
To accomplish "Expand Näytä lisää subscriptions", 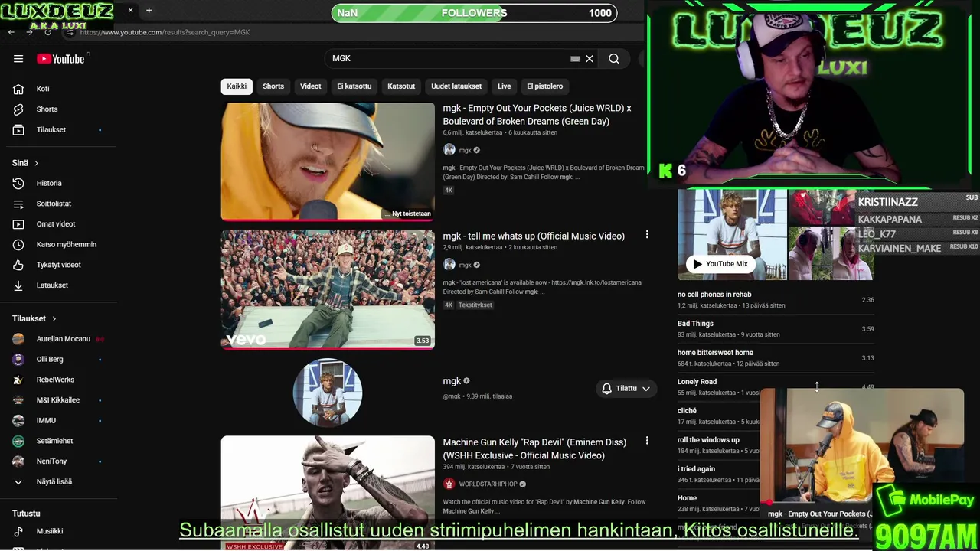I will [x=54, y=481].
